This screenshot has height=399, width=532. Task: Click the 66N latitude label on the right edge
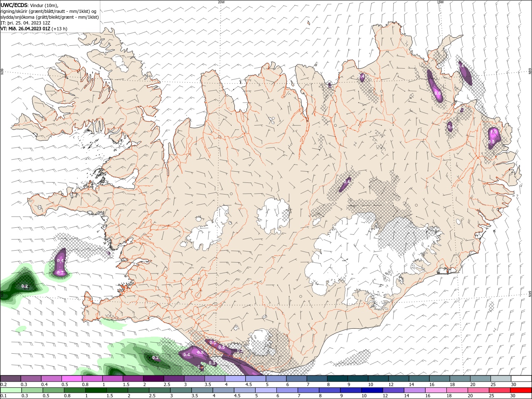530,71
